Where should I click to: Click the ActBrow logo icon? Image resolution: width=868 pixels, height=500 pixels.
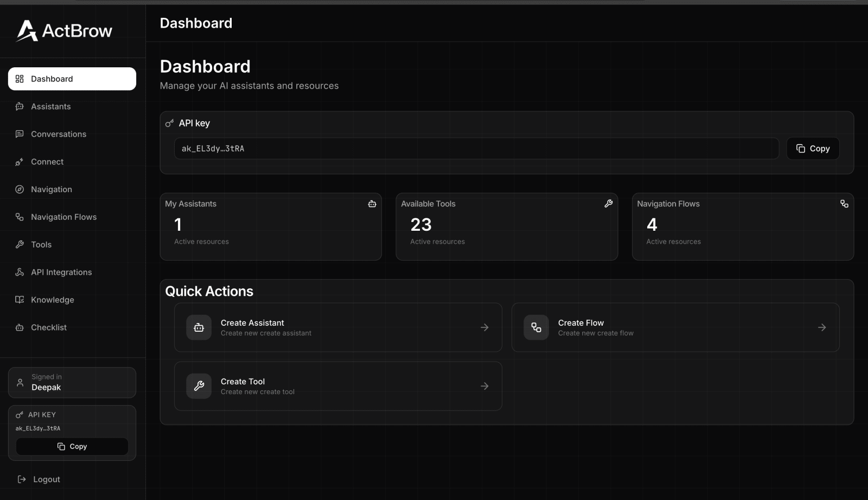point(27,31)
